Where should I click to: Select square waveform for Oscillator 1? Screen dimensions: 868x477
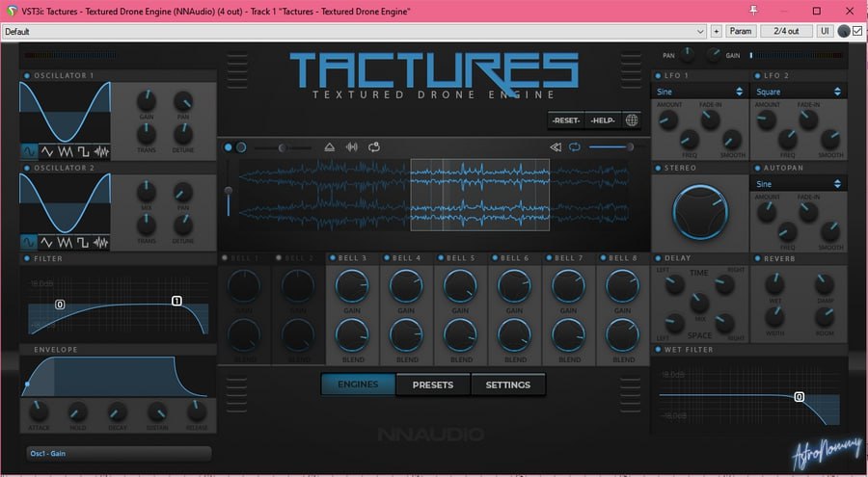(83, 151)
